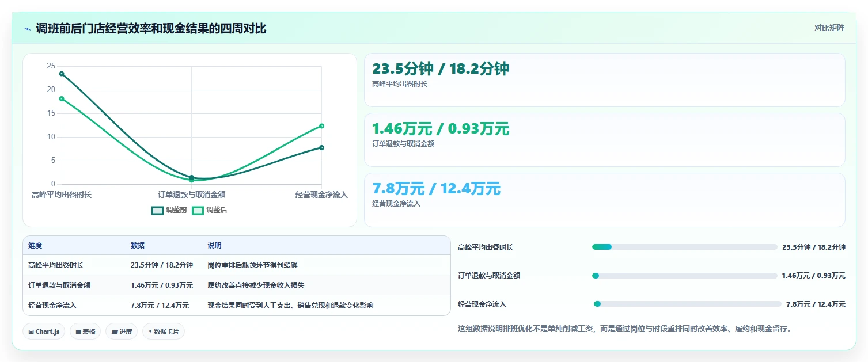The height and width of the screenshot is (362, 868).
Task: Click the 说明 column header
Action: (x=214, y=246)
